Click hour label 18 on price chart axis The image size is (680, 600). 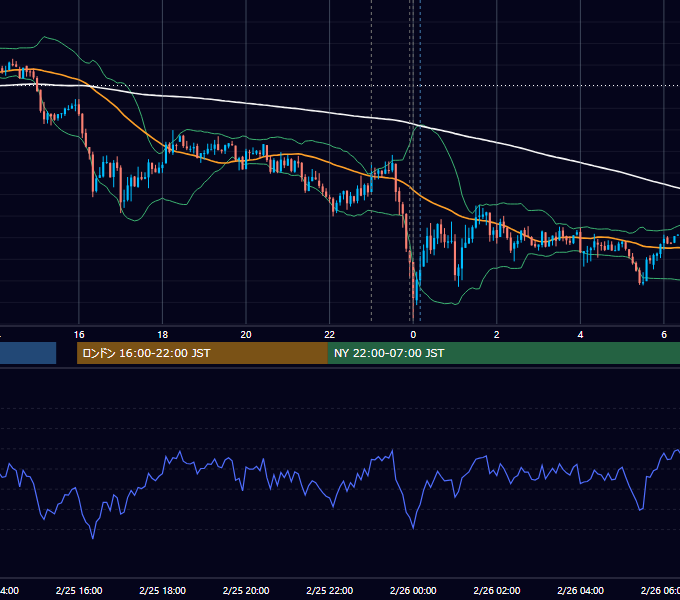(163, 335)
